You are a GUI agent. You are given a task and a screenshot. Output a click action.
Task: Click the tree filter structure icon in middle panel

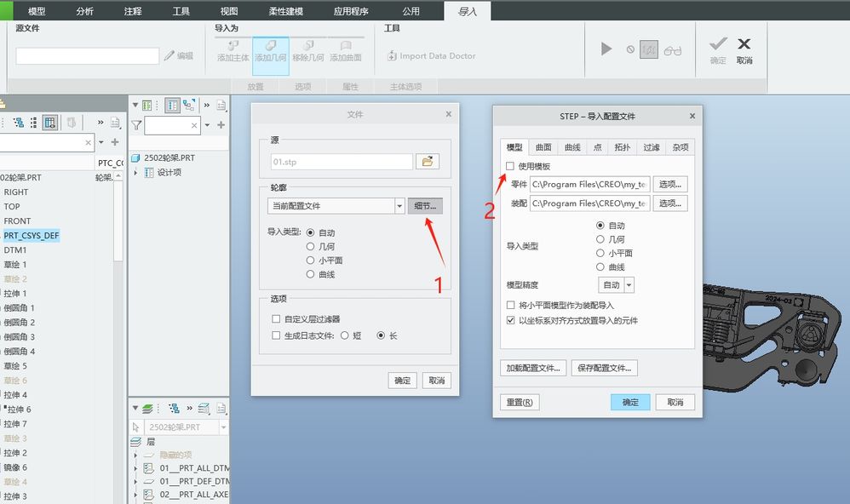[x=188, y=105]
